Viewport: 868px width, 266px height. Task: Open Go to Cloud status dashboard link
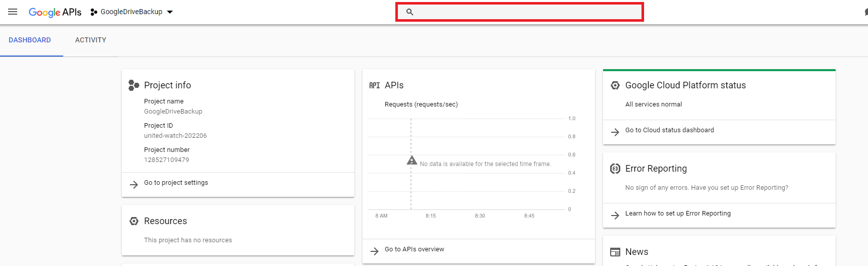pos(670,130)
